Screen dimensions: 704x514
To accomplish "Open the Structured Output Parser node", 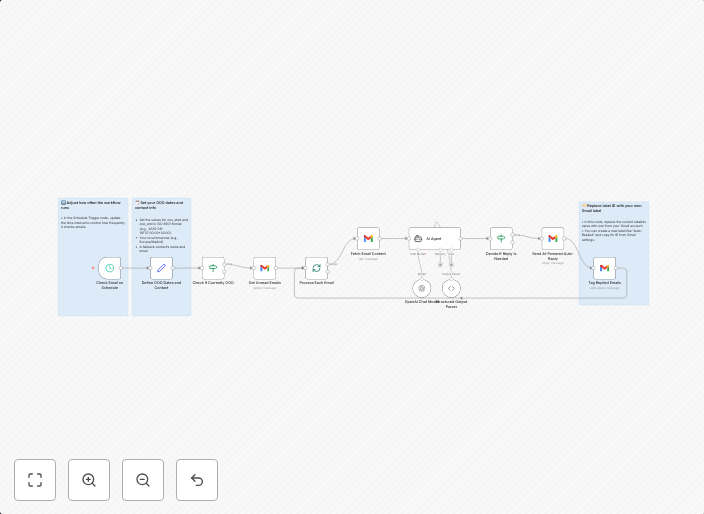I will pyautogui.click(x=451, y=288).
